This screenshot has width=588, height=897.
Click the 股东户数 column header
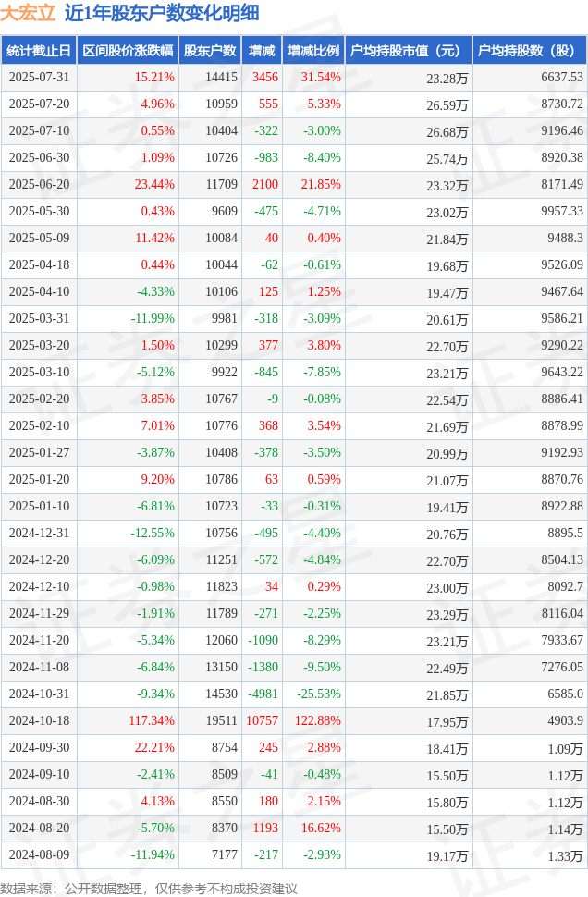click(210, 50)
